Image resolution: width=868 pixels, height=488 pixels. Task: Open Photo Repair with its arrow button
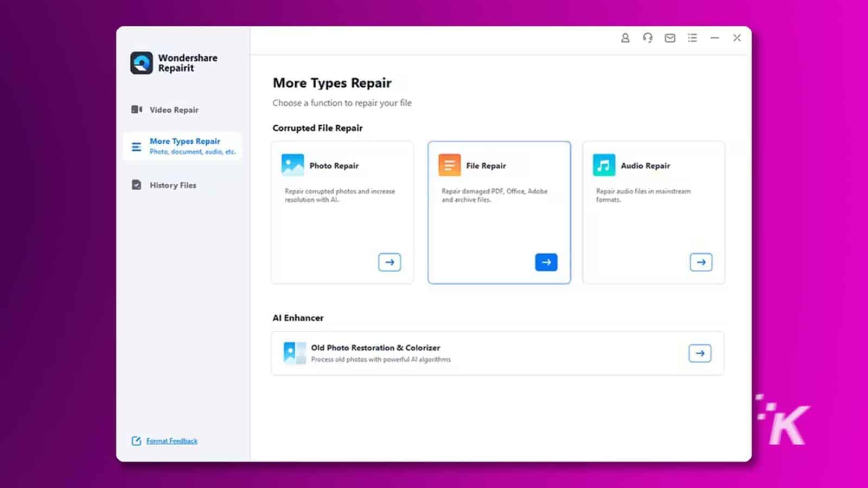[390, 262]
